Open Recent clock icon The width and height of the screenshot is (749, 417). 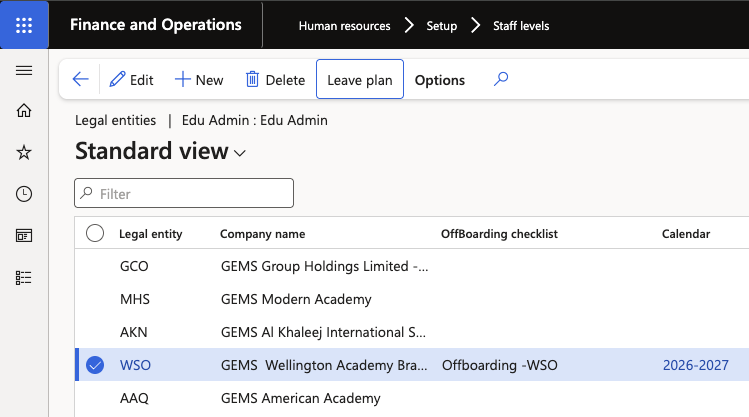tap(24, 194)
